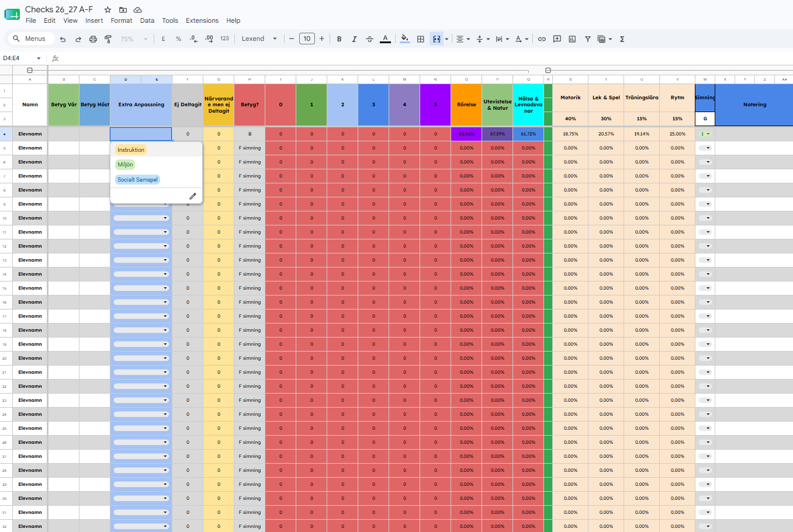Open the Simning dropdown in row 5
The height and width of the screenshot is (532, 793).
(x=705, y=148)
